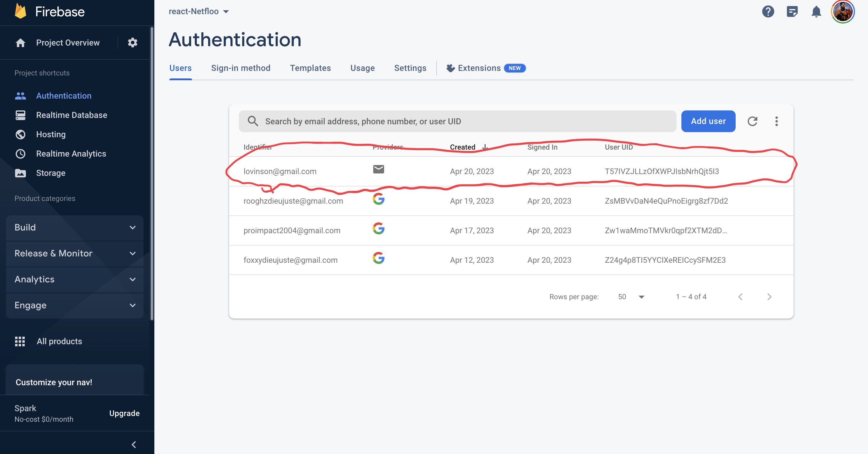Image resolution: width=868 pixels, height=454 pixels.
Task: Open the rows per page dropdown
Action: (631, 297)
